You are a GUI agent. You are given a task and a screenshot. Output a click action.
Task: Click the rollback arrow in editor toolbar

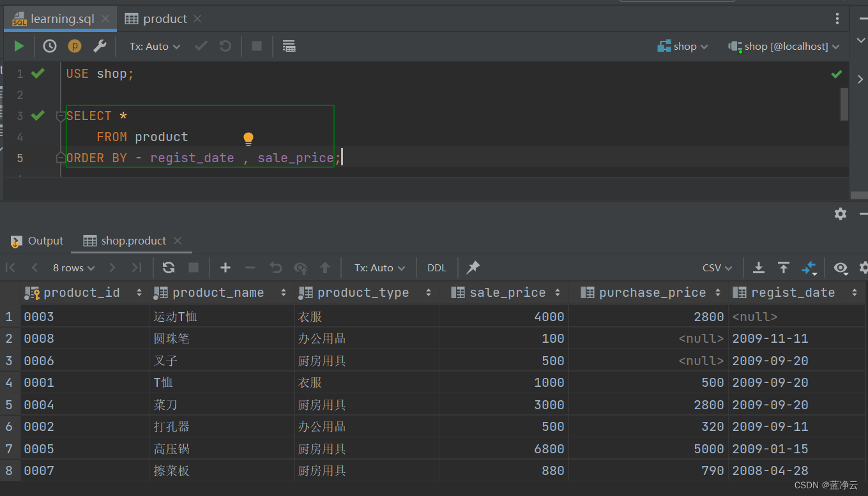coord(225,46)
